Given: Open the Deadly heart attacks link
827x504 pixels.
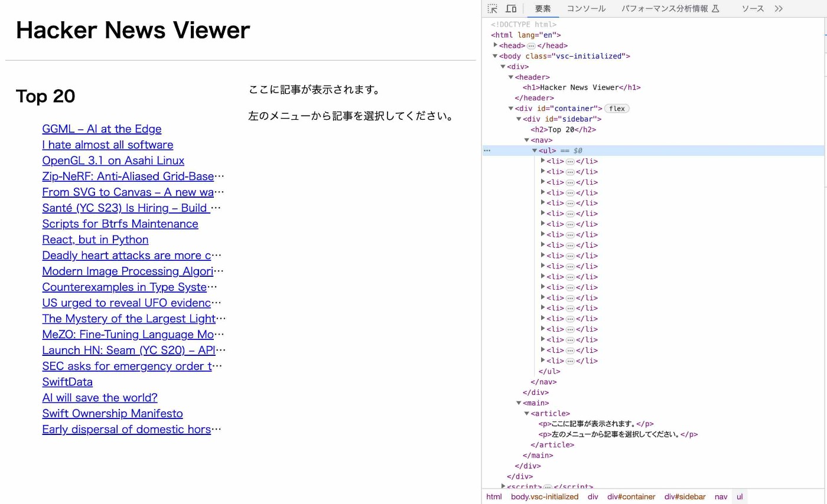Looking at the screenshot, I should pyautogui.click(x=132, y=256).
